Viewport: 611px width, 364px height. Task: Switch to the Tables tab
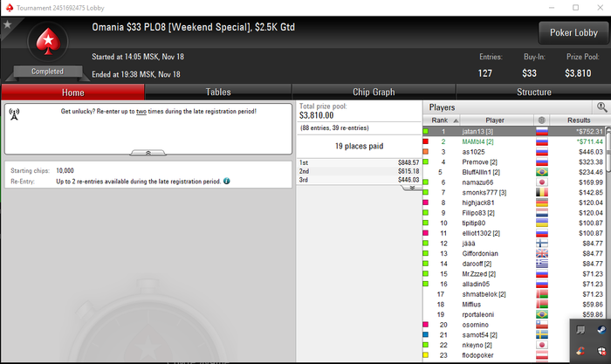tap(218, 92)
